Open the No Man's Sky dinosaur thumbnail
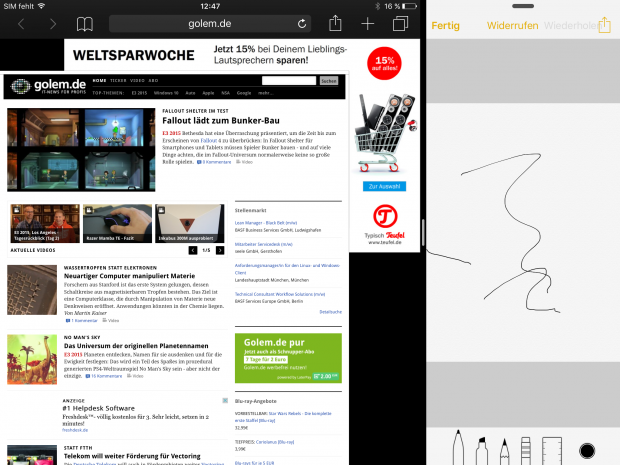This screenshot has width=620, height=465. point(32,359)
